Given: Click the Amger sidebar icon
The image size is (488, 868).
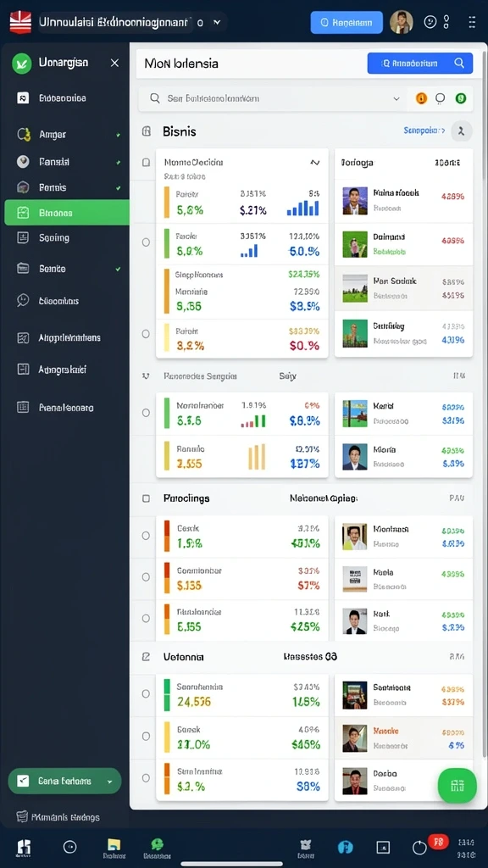Looking at the screenshot, I should coord(23,134).
